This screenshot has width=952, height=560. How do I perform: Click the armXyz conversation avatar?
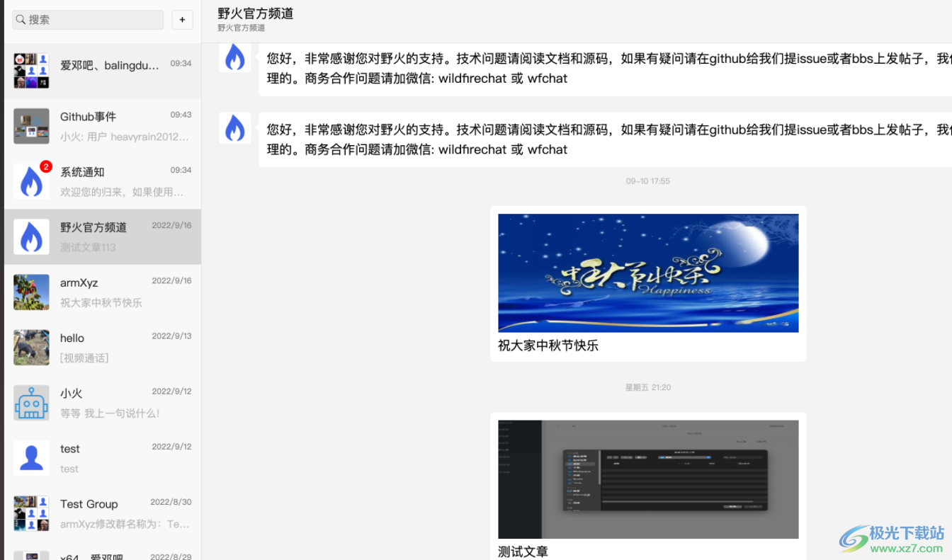click(31, 292)
